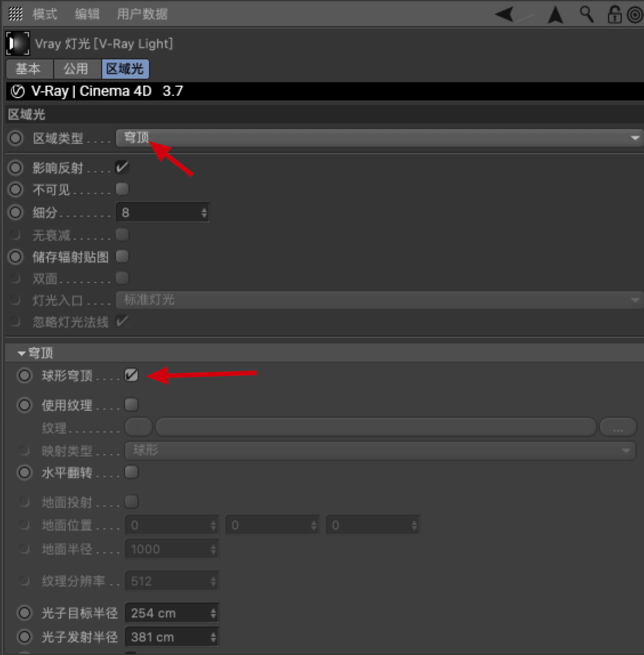Click the 细分 value stepper arrows
The image size is (644, 655).
(204, 213)
